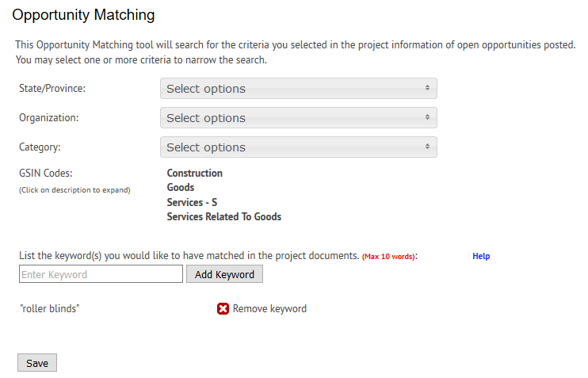Click the red X remove keyword icon
Screen dimensions: 588x378
click(x=223, y=309)
